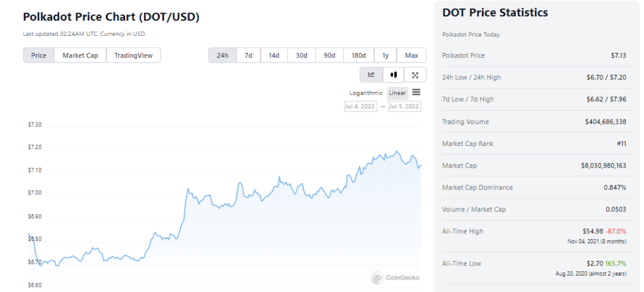
Task: Select the 24h time range
Action: [x=223, y=55]
